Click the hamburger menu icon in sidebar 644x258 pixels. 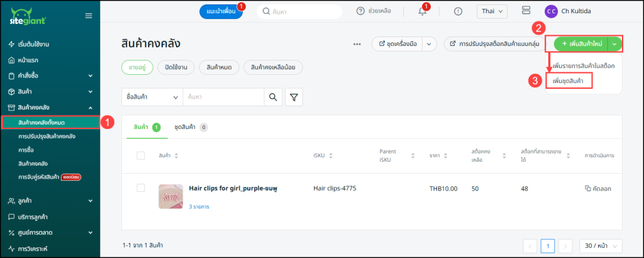88,15
